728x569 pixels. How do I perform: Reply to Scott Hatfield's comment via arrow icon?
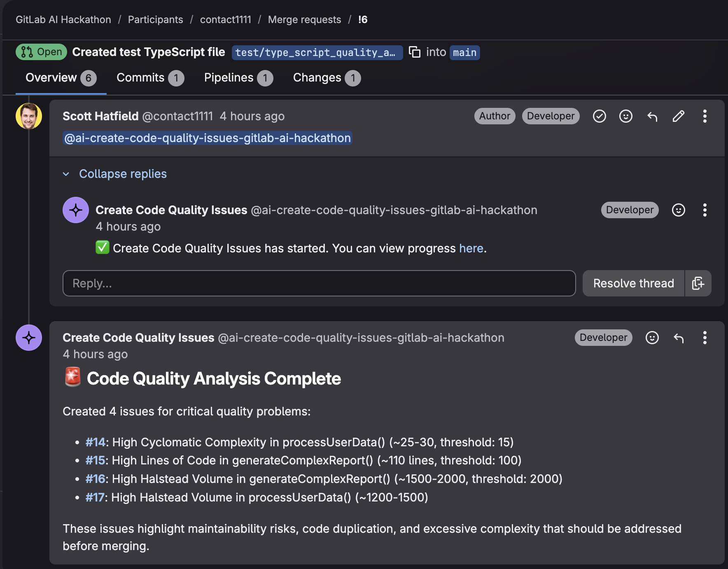(x=652, y=117)
